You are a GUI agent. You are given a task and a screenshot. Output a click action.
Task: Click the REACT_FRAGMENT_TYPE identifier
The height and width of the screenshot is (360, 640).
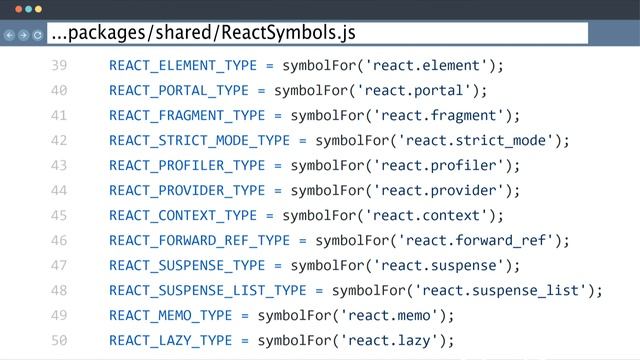(x=187, y=116)
